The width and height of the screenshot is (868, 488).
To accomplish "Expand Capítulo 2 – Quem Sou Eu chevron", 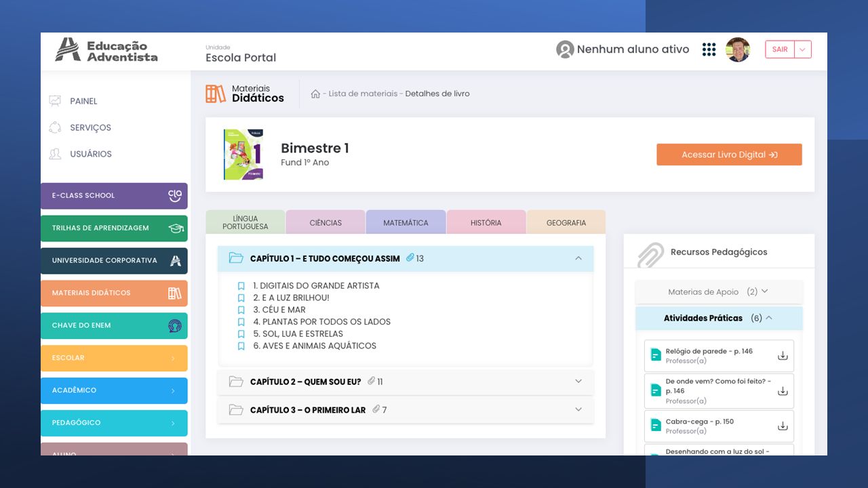I will coord(578,382).
